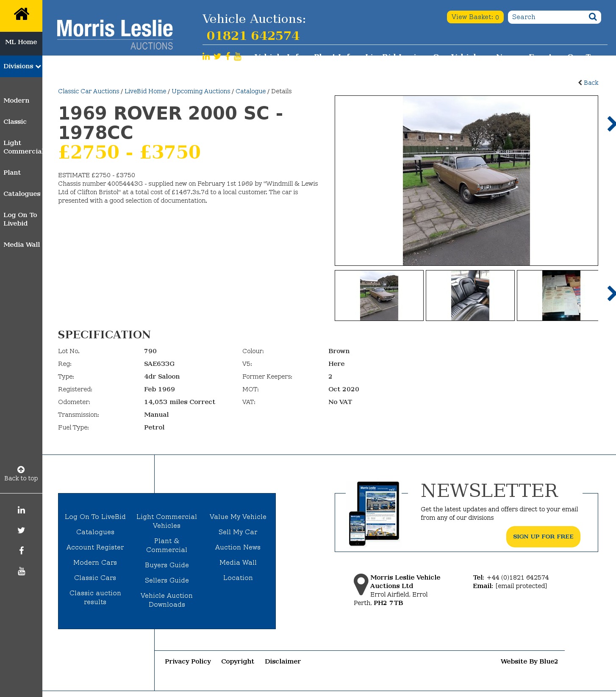
Task: Open Disclaimer link
Action: 283,661
